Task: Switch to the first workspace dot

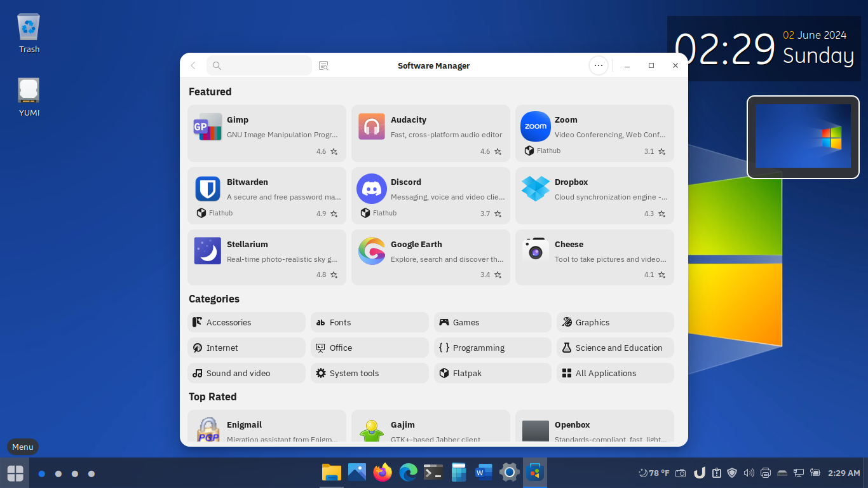Action: pyautogui.click(x=42, y=473)
